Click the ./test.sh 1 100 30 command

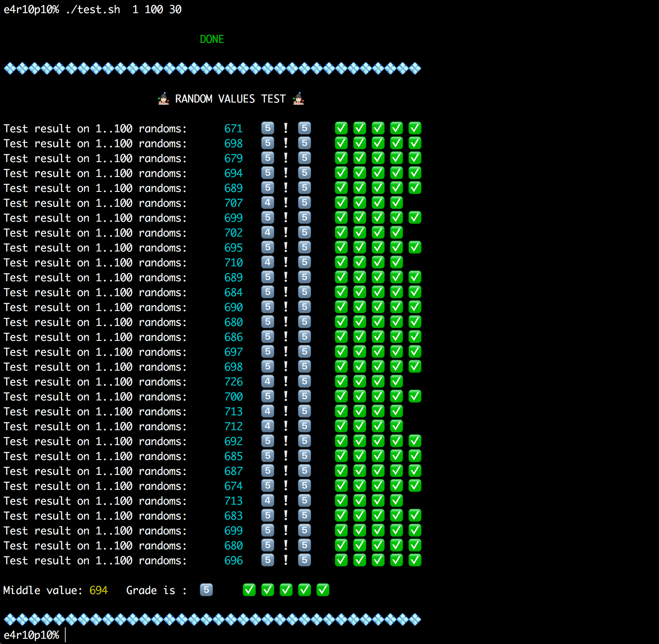[x=124, y=10]
